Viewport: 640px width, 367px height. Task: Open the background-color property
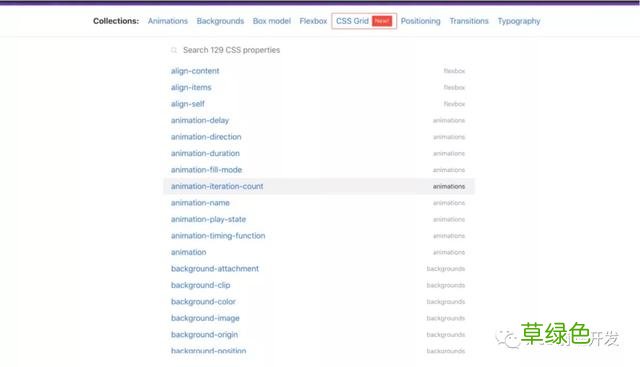coord(203,302)
